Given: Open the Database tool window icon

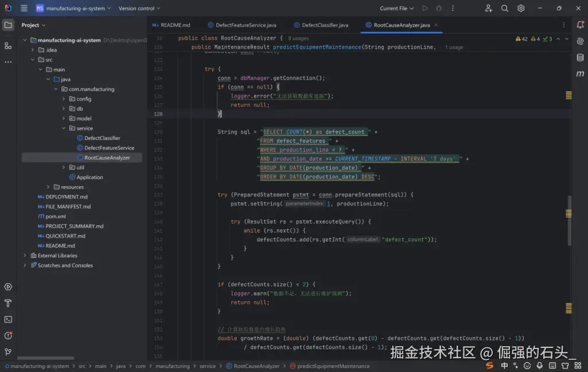Looking at the screenshot, I should click(580, 57).
